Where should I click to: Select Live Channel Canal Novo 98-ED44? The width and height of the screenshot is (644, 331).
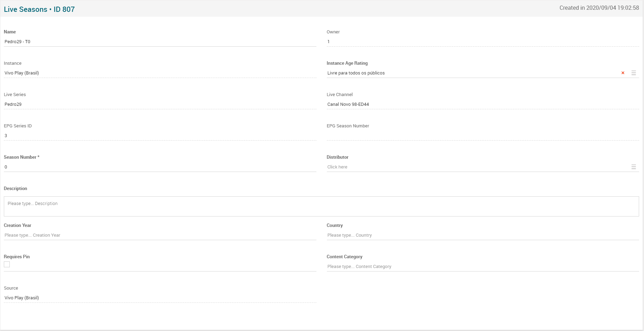click(482, 104)
